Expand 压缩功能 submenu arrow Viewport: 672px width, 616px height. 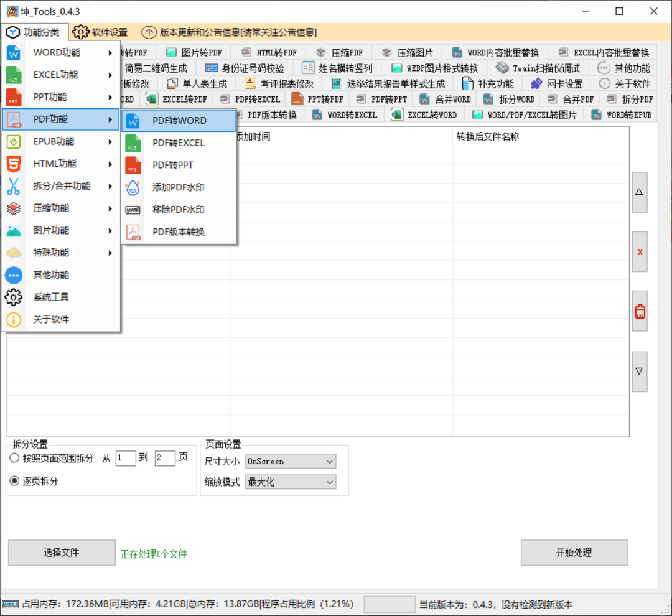pyautogui.click(x=110, y=209)
